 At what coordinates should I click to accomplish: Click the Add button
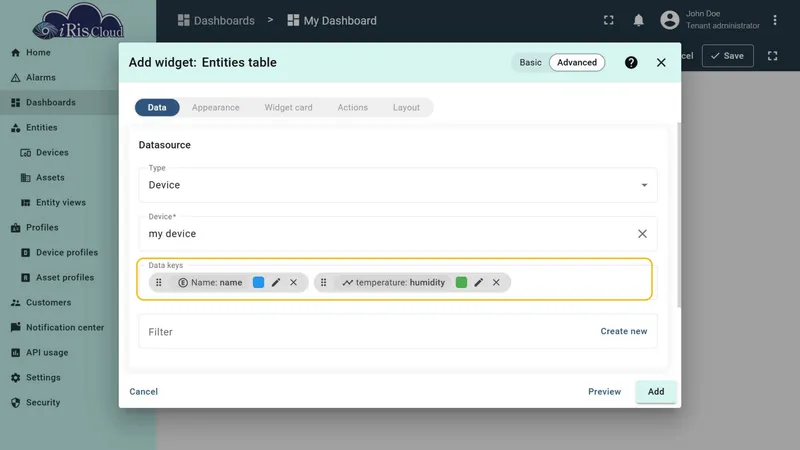tap(656, 391)
